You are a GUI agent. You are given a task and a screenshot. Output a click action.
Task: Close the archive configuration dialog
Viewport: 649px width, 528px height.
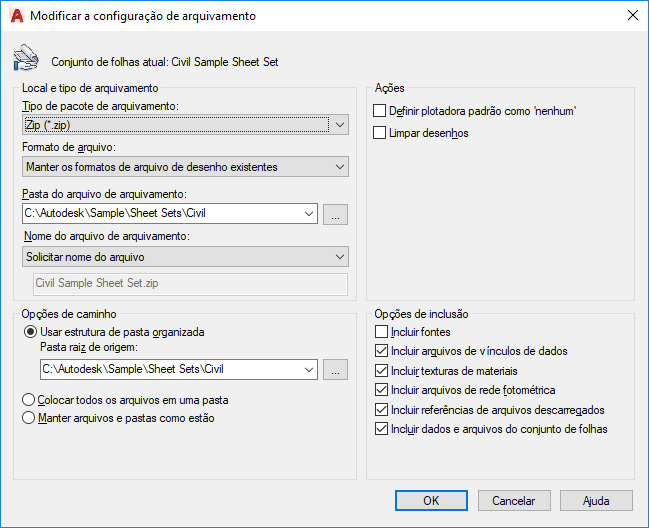(632, 16)
